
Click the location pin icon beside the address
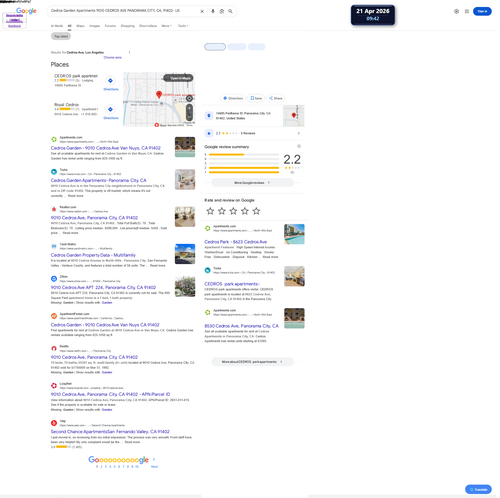click(209, 116)
